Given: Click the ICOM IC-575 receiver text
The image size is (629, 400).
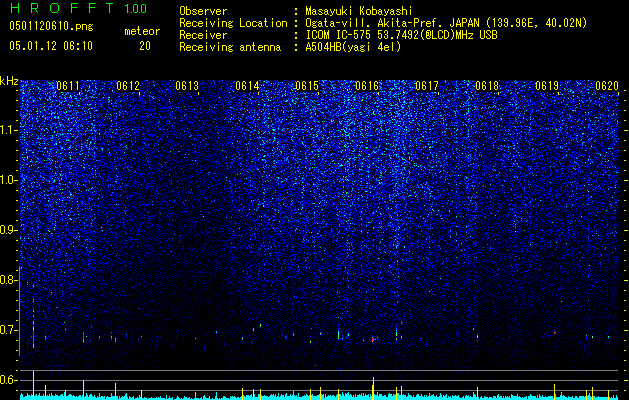Looking at the screenshot, I should [x=402, y=35].
